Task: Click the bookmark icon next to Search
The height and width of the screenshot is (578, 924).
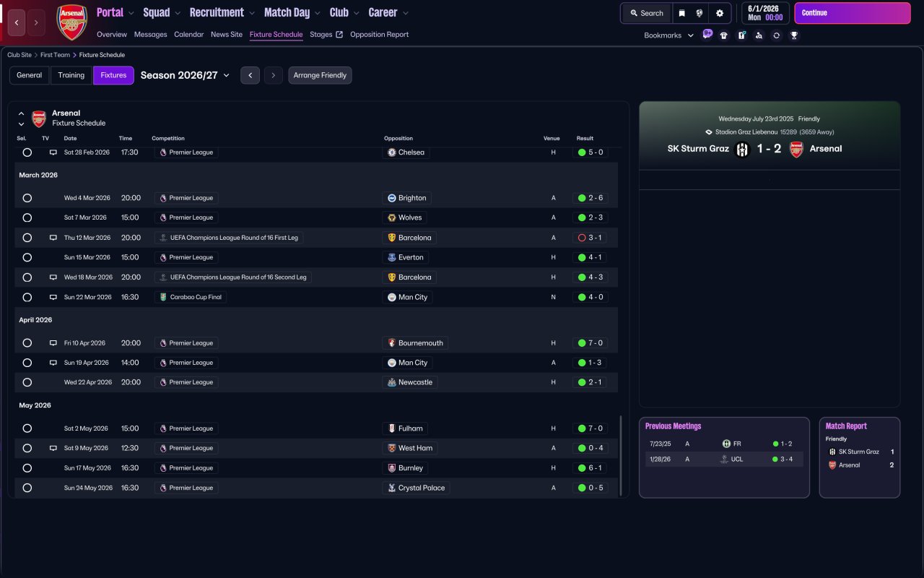Action: coord(681,13)
